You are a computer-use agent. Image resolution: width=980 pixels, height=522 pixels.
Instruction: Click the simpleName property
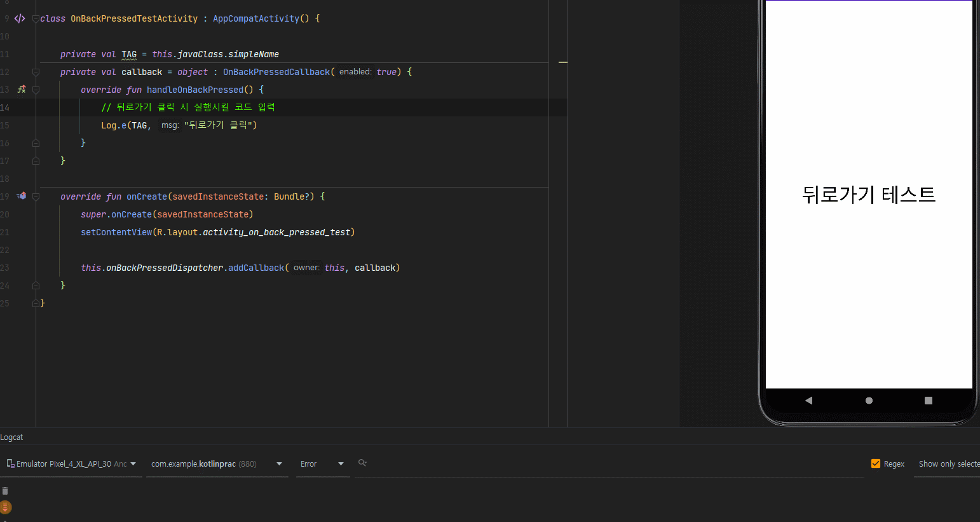(254, 54)
